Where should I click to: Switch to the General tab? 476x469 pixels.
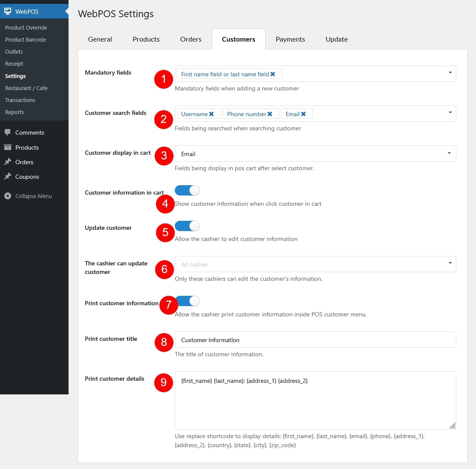point(100,39)
